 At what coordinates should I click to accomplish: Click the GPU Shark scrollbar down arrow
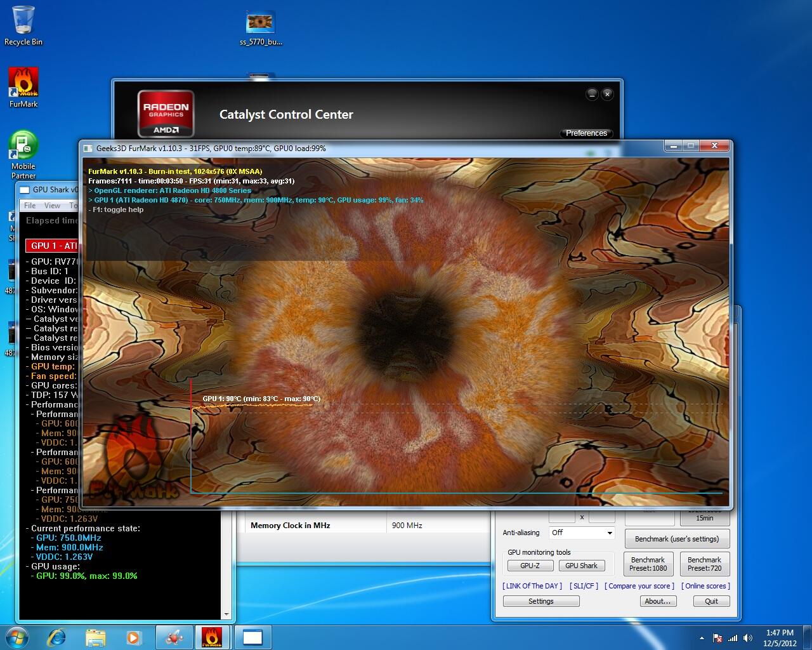[x=226, y=614]
